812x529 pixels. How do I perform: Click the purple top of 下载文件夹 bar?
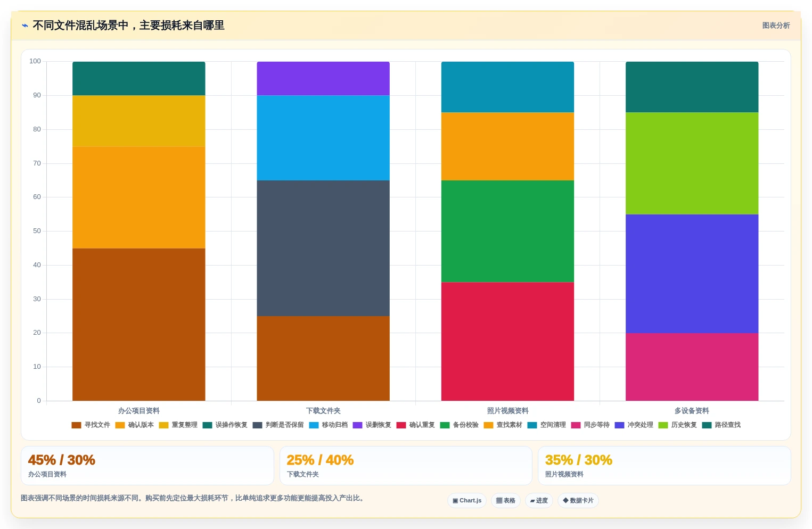pyautogui.click(x=323, y=79)
